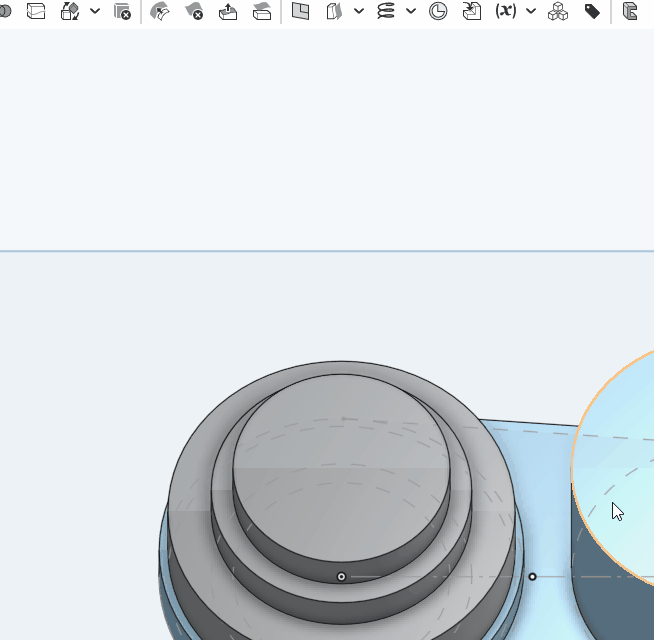Open the dropdown left of the Helix icon
The height and width of the screenshot is (640, 654).
pyautogui.click(x=359, y=12)
